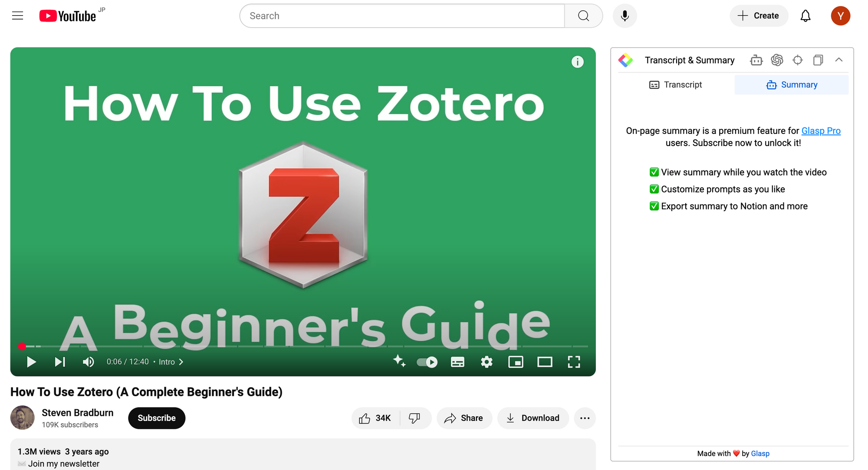Open the AI sparkle Ask feature icon

point(399,361)
